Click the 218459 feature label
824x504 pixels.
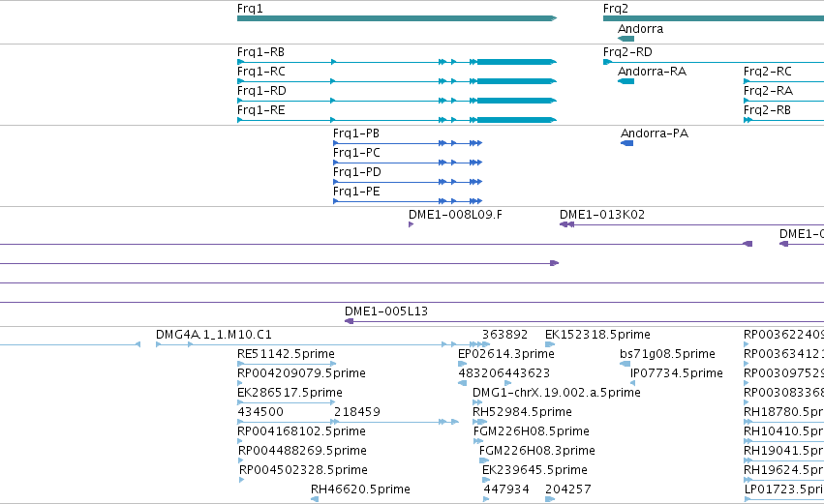(357, 412)
